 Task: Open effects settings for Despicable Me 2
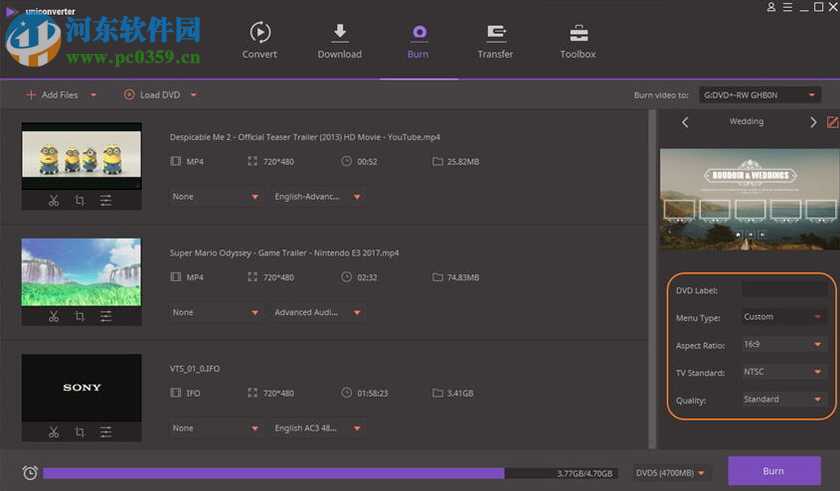pos(106,200)
